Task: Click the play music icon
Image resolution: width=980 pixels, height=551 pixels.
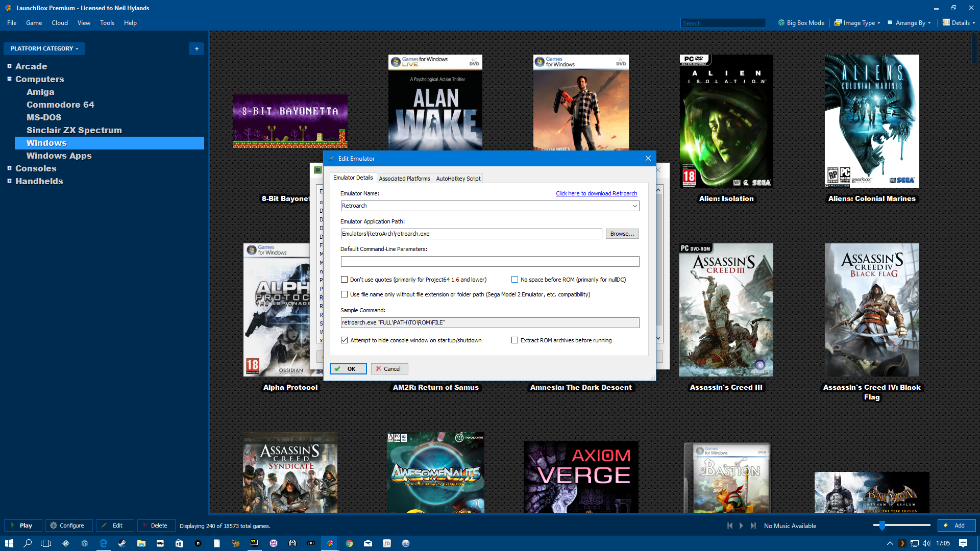Action: [x=742, y=525]
